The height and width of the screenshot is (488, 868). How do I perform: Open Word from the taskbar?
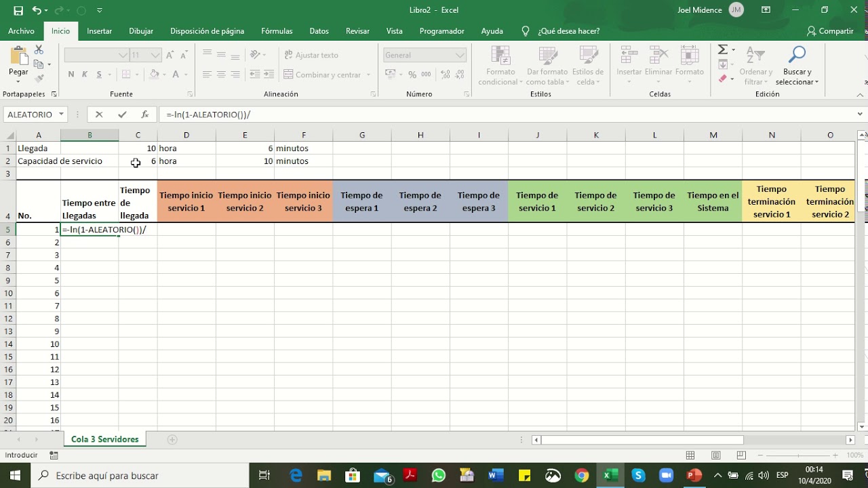[496, 475]
